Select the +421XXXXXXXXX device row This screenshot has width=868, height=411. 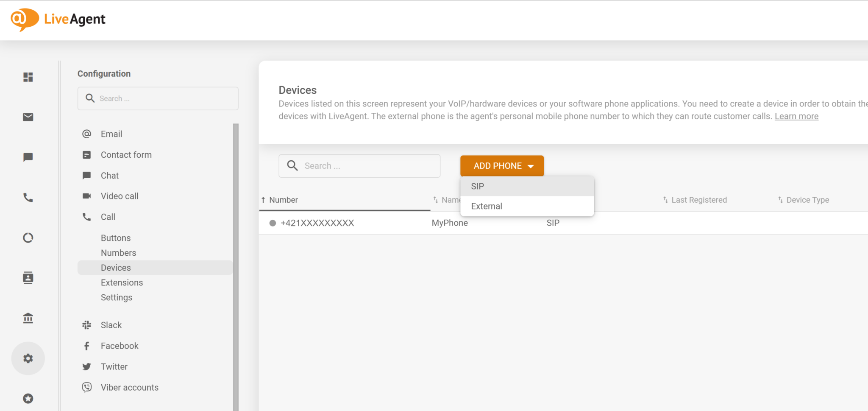(317, 223)
